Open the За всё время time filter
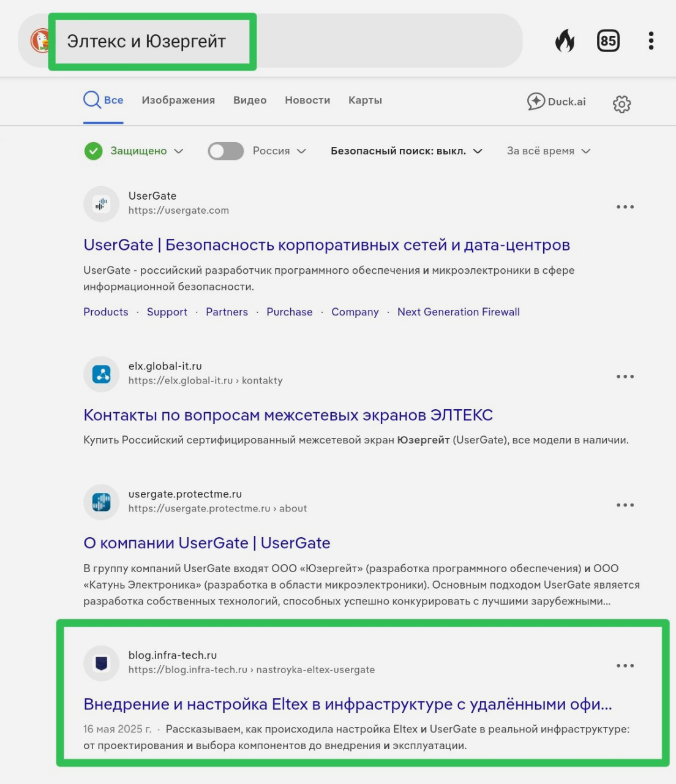Screen dimensions: 676x784 (548, 151)
